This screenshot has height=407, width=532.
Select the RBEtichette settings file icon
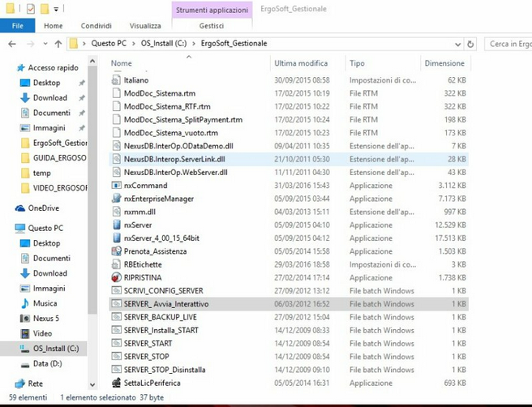point(116,264)
